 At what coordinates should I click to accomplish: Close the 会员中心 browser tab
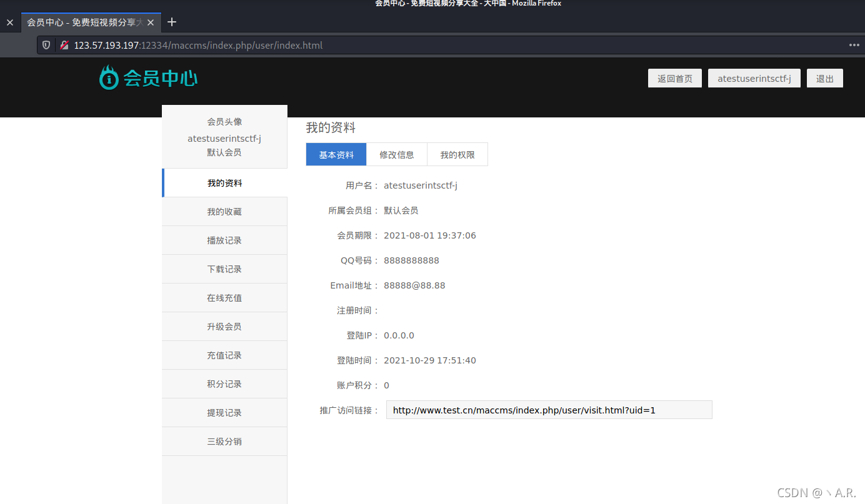[x=150, y=22]
